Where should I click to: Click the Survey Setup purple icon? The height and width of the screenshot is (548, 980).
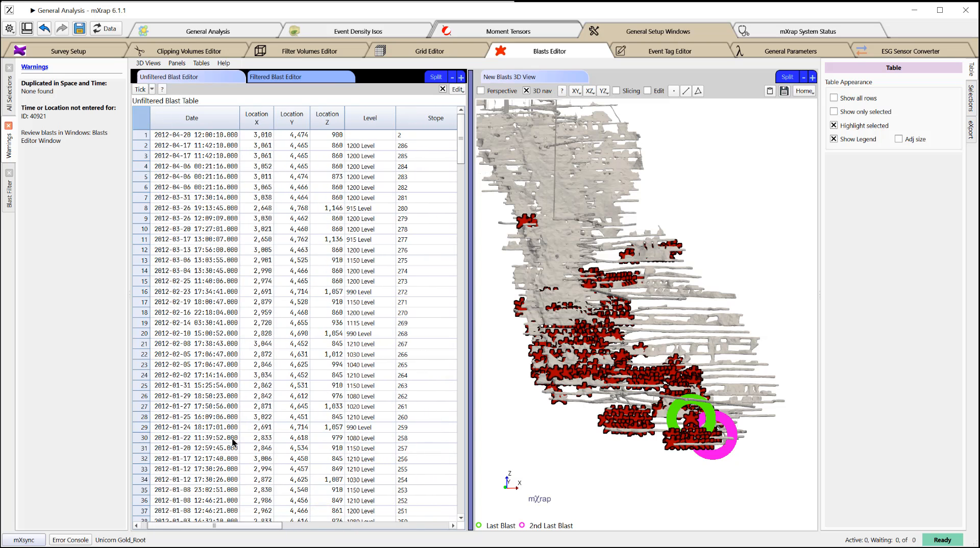coord(20,51)
